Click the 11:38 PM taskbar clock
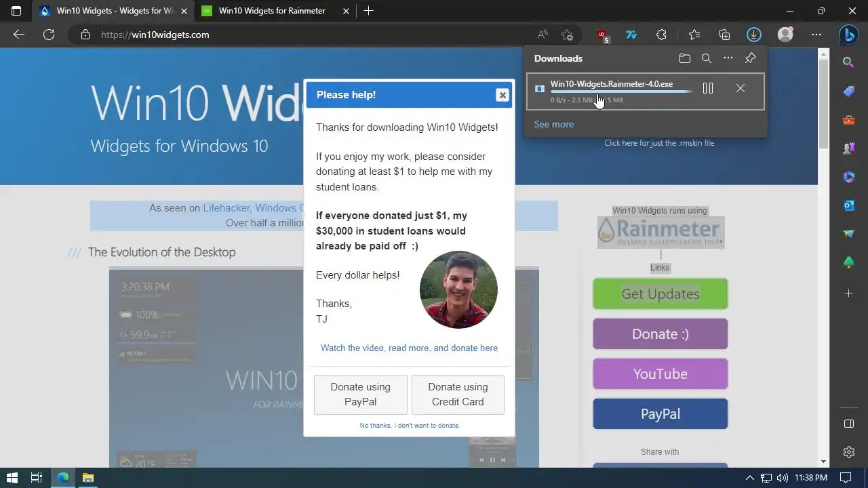The height and width of the screenshot is (488, 868). click(810, 478)
